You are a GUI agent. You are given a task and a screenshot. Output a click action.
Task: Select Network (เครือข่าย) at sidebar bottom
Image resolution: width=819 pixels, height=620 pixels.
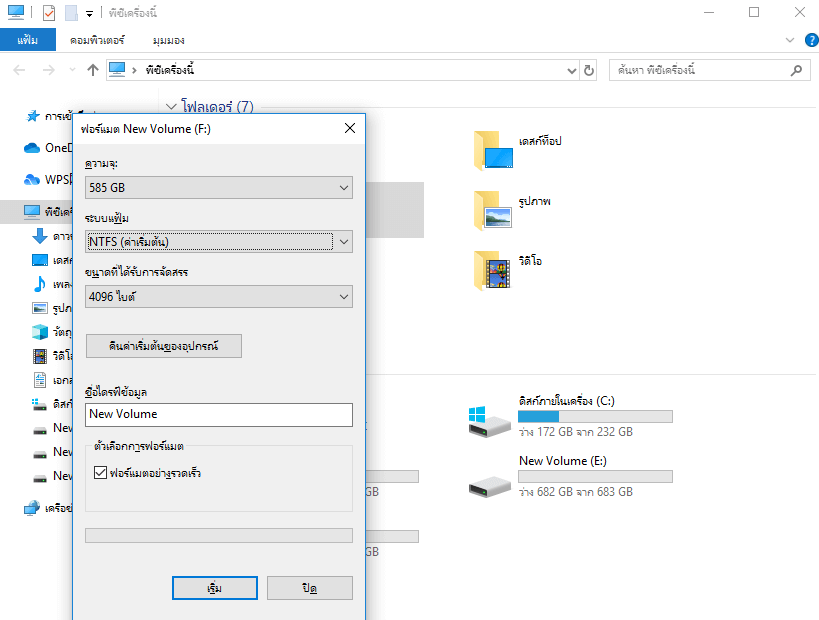(52, 507)
